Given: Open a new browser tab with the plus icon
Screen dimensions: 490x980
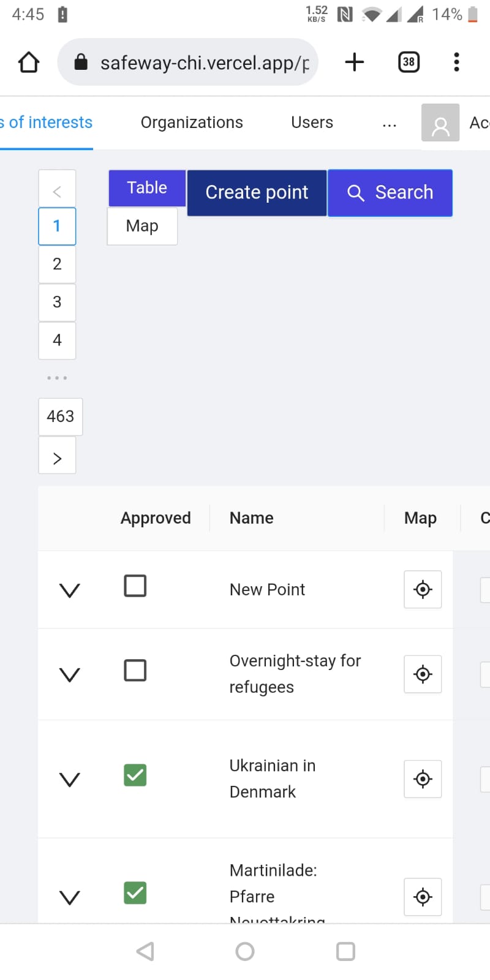Looking at the screenshot, I should point(354,61).
